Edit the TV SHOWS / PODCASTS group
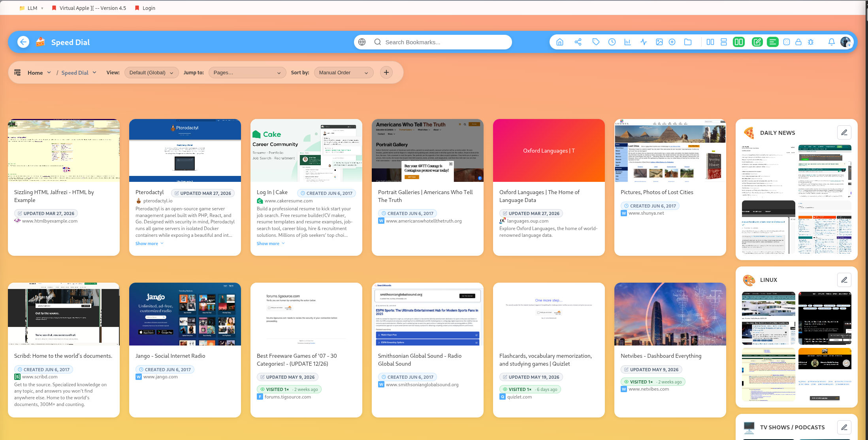This screenshot has width=868, height=440. pyautogui.click(x=844, y=427)
